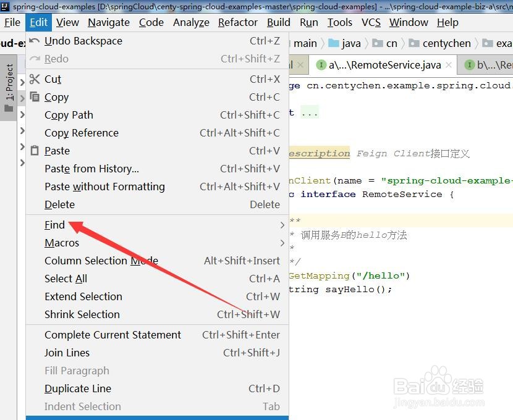Viewport: 513px width, 420px height.
Task: Select Copy Path menu entry
Action: point(157,115)
